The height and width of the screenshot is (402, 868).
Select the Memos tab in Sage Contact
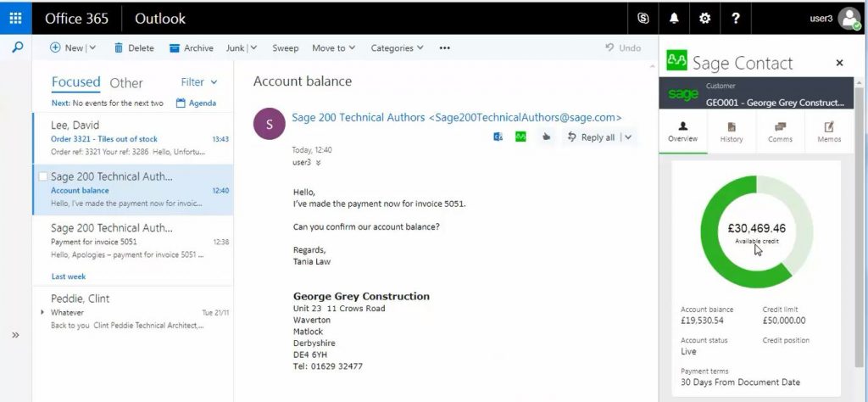(x=829, y=131)
